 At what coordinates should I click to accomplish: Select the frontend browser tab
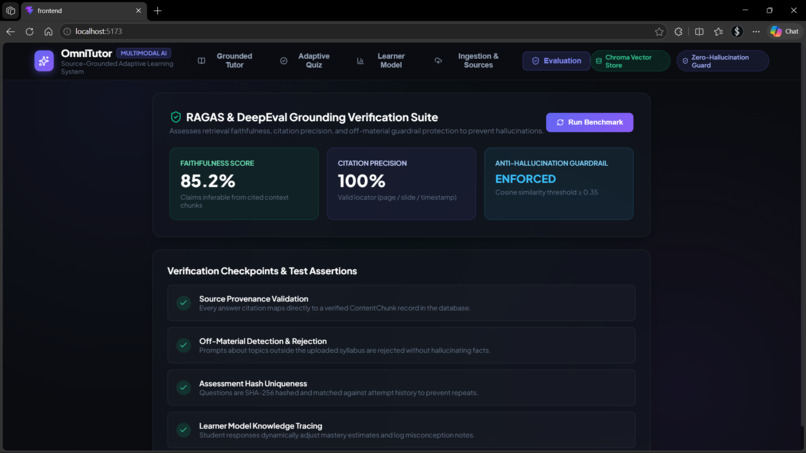84,10
